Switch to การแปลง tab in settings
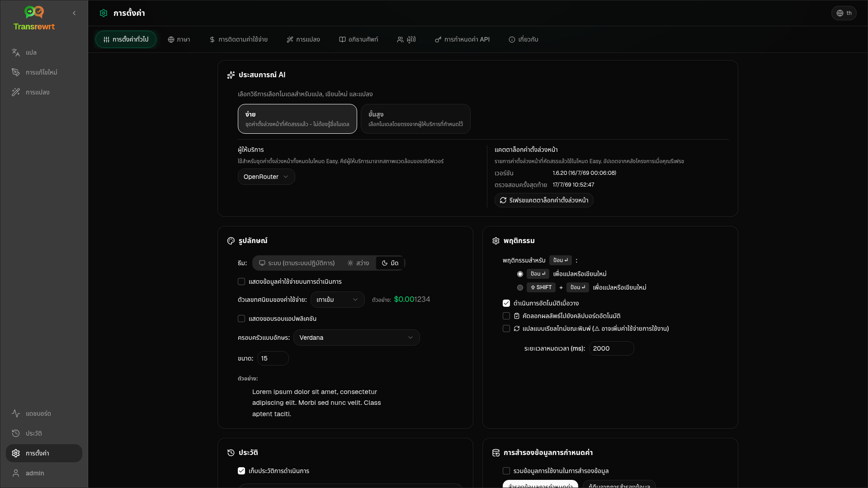This screenshot has width=868, height=488. 303,39
